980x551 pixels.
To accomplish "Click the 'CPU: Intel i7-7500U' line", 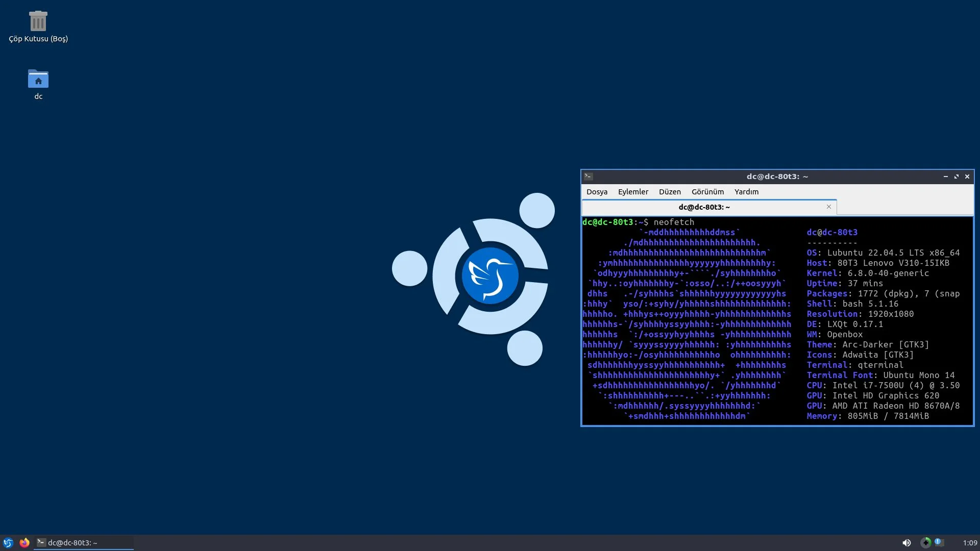I will (x=883, y=385).
